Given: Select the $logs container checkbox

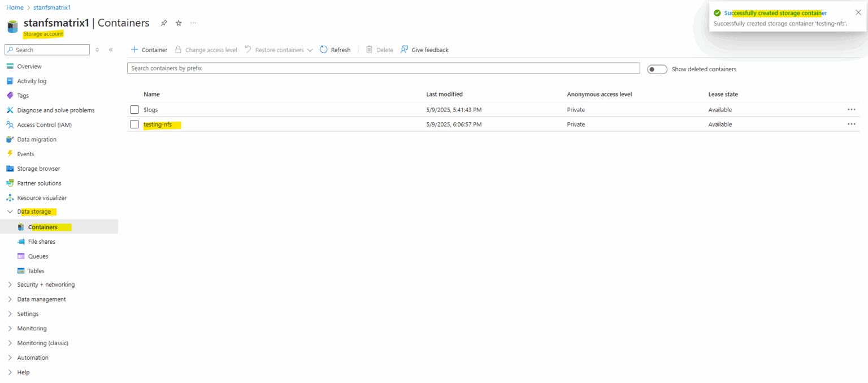Looking at the screenshot, I should pyautogui.click(x=134, y=109).
